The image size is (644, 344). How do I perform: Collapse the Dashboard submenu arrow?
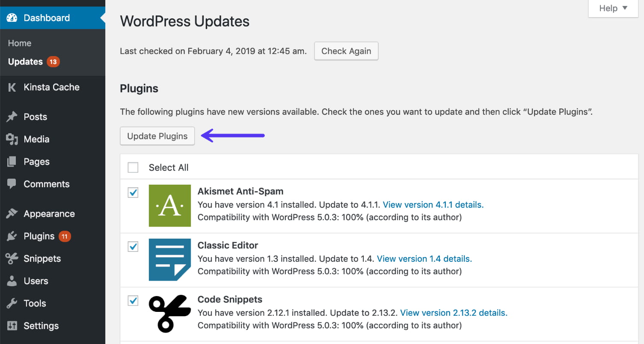click(x=102, y=18)
